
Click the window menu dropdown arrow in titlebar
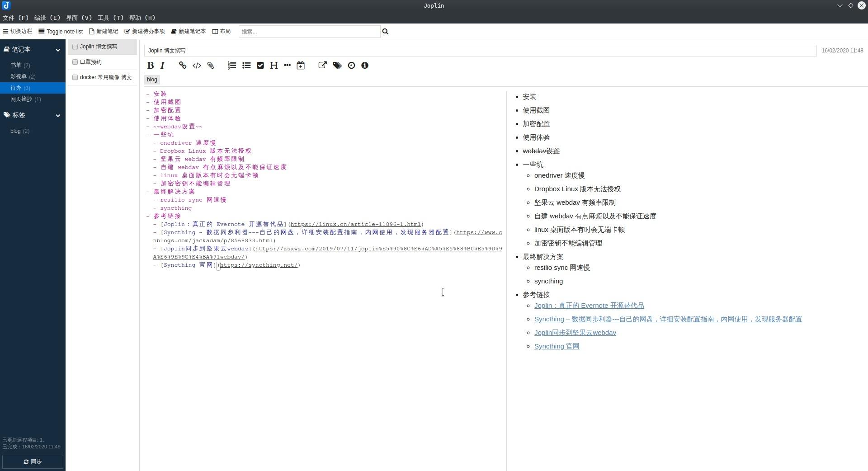coord(840,5)
